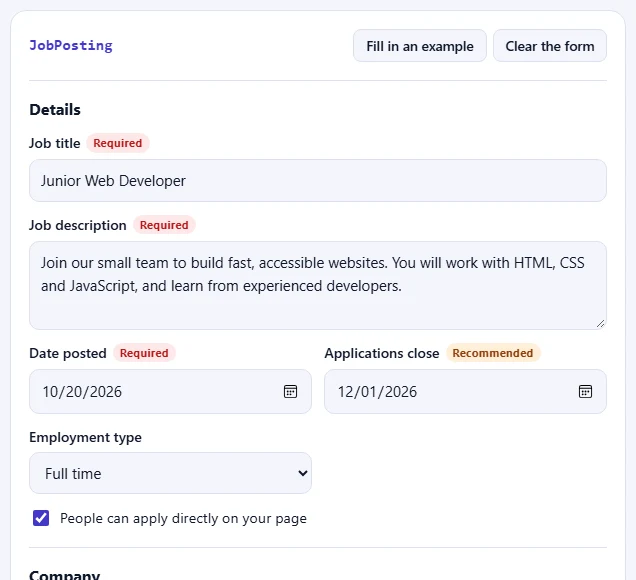Click the Clear the form button
636x580 pixels.
550,46
